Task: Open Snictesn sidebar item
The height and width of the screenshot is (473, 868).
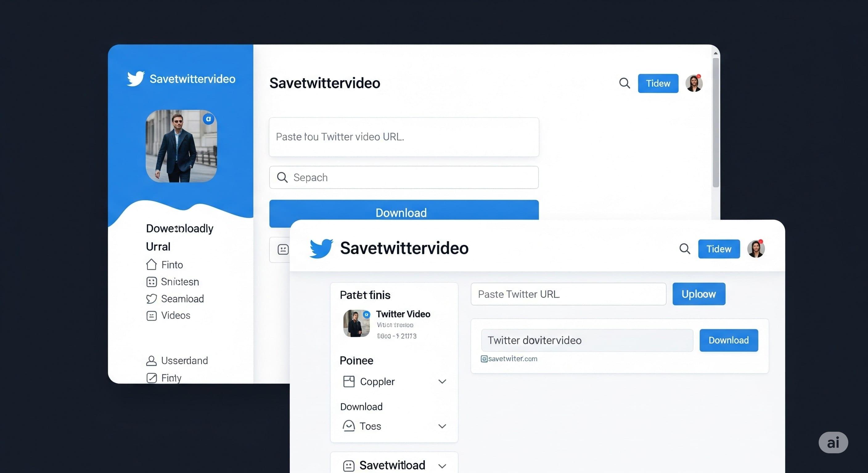Action: [173, 281]
